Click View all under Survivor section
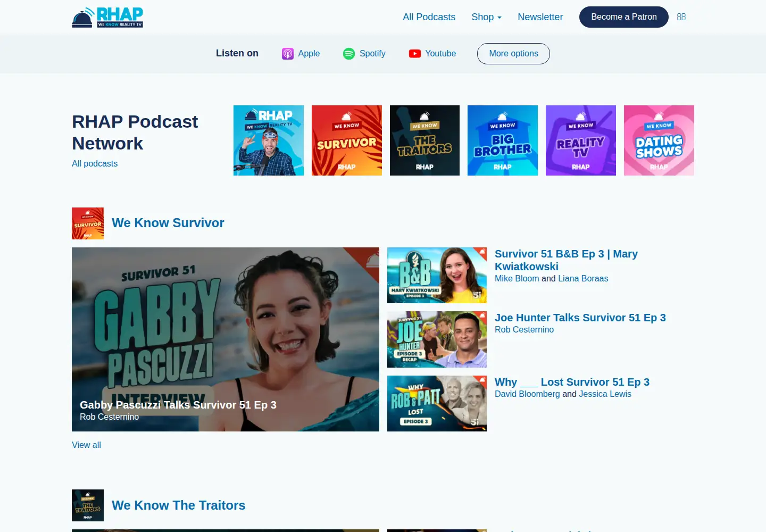This screenshot has height=532, width=766. pos(86,445)
